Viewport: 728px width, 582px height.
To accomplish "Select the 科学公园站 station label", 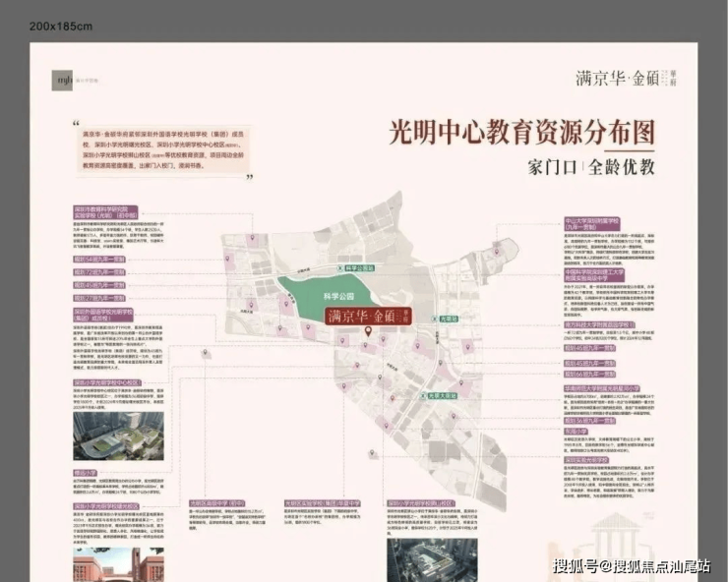I will coord(359,268).
